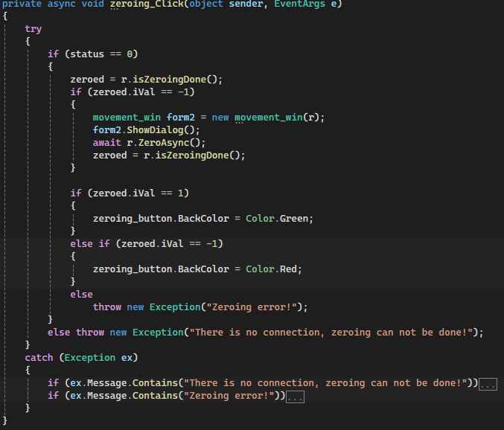The image size is (504, 430).
Task: Place cursor on the 'try' keyword
Action: [x=34, y=29]
